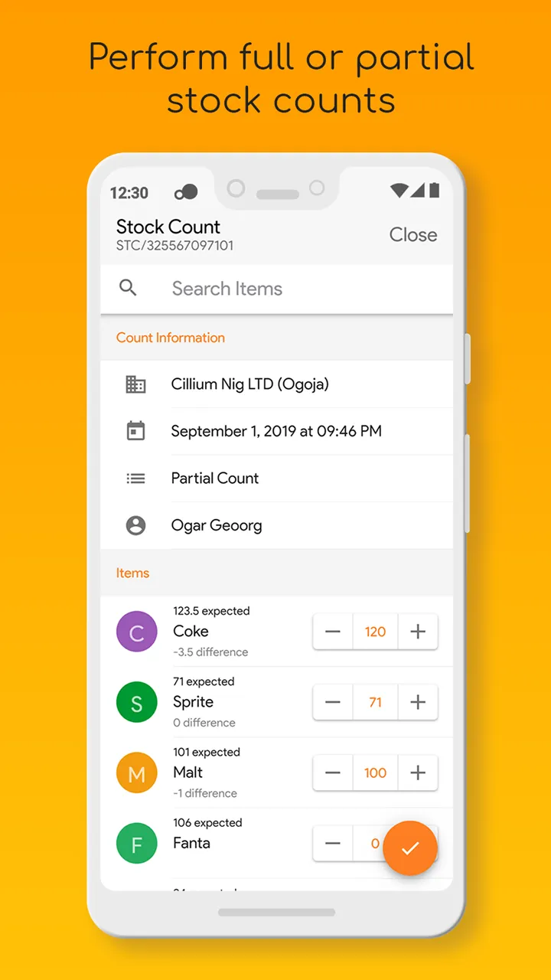Click the '106 expected' label
The width and height of the screenshot is (551, 980).
click(207, 822)
